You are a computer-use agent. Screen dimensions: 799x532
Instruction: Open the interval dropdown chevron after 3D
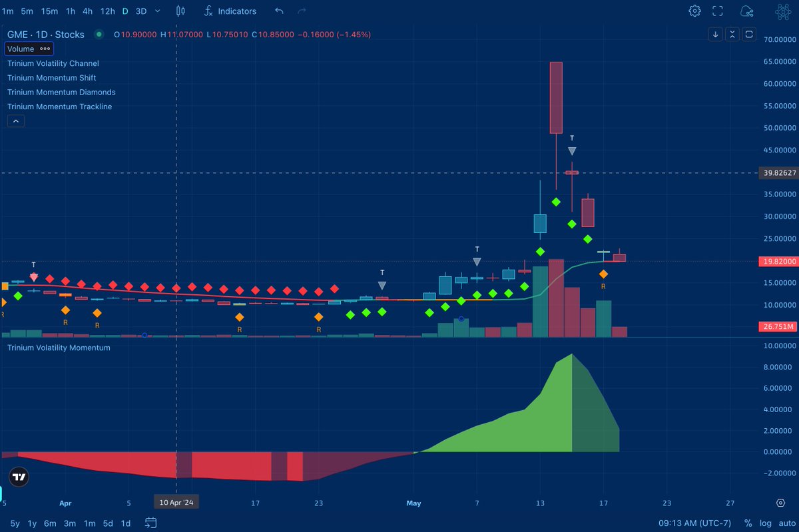point(157,11)
